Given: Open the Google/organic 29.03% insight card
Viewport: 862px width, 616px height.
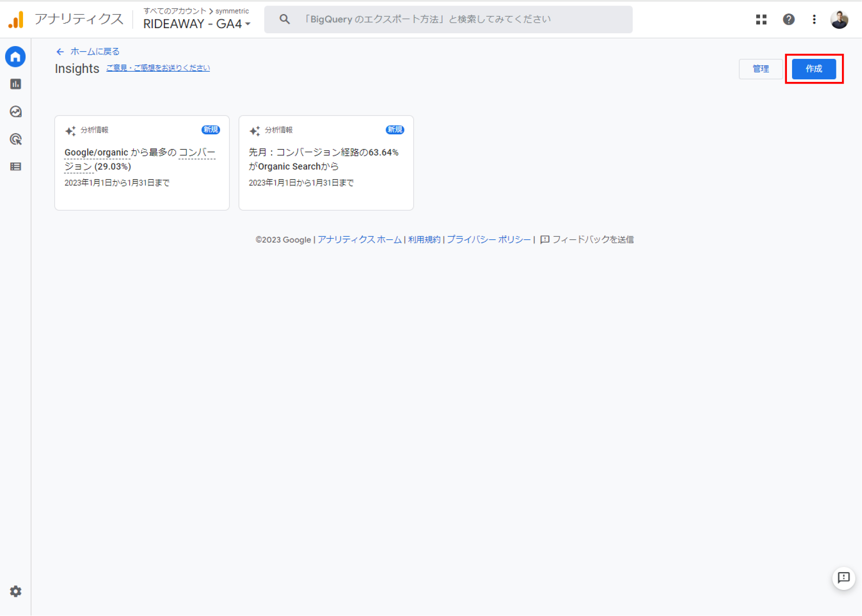Looking at the screenshot, I should coord(142,163).
